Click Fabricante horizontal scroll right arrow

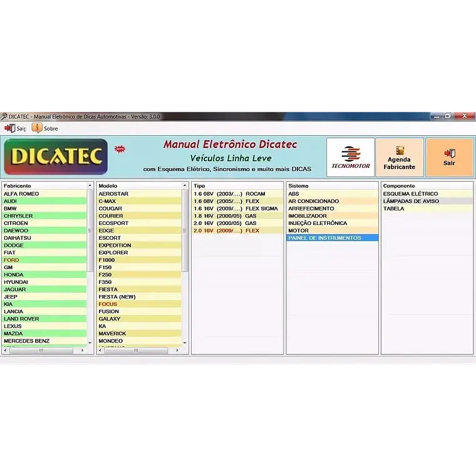click(x=83, y=350)
